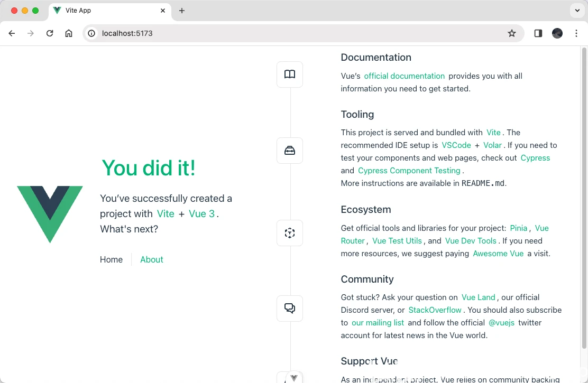Open the Pinia link
Image resolution: width=588 pixels, height=383 pixels.
coord(519,228)
